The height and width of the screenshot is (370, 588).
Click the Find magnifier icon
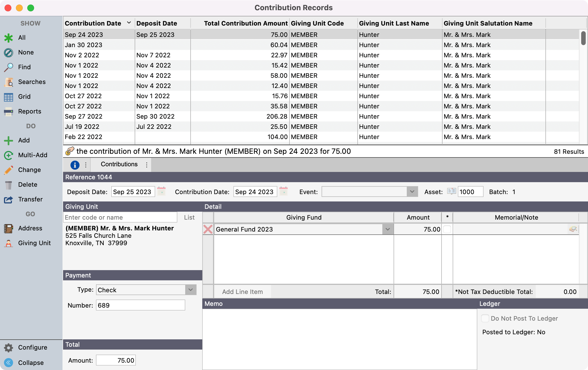click(x=9, y=67)
